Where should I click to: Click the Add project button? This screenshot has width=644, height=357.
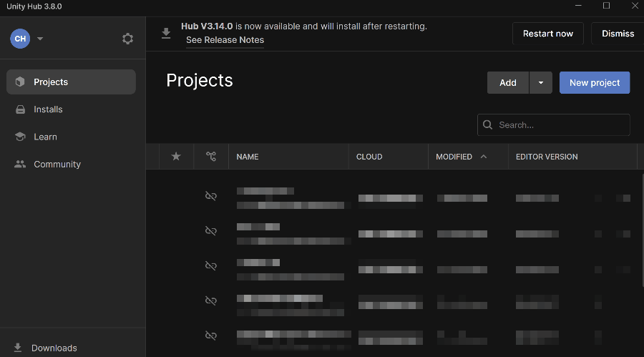pyautogui.click(x=508, y=82)
